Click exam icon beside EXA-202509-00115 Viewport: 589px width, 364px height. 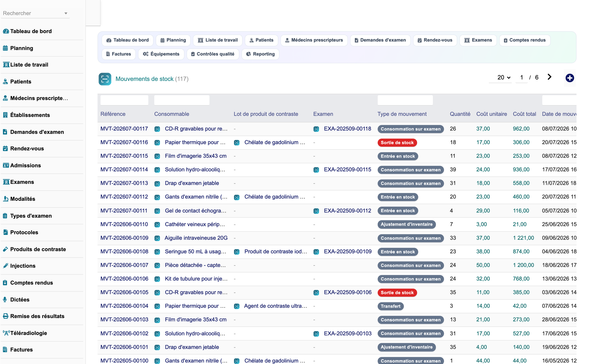316,170
